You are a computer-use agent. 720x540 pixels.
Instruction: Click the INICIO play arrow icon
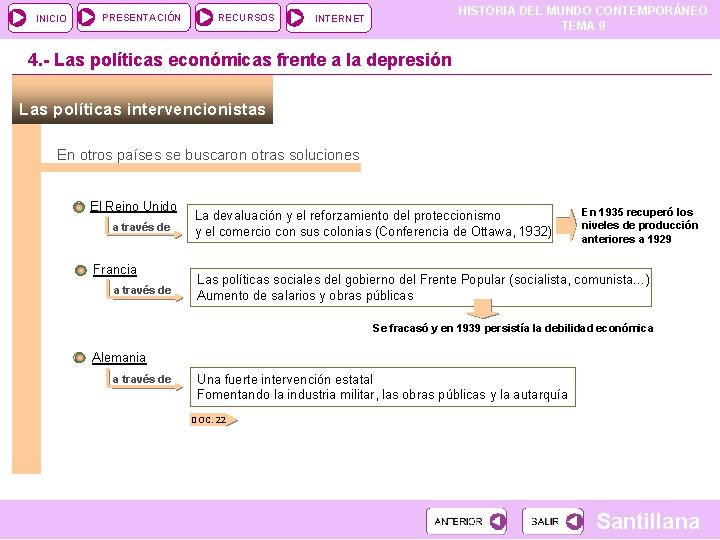tap(18, 18)
